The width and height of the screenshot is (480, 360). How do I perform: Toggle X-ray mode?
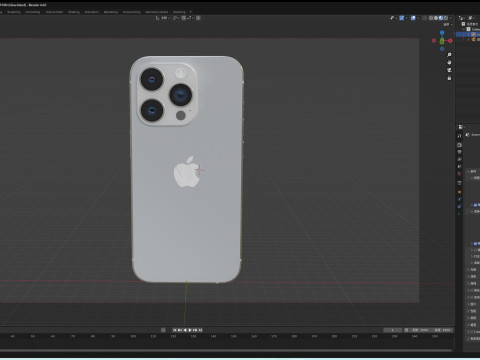[424, 18]
